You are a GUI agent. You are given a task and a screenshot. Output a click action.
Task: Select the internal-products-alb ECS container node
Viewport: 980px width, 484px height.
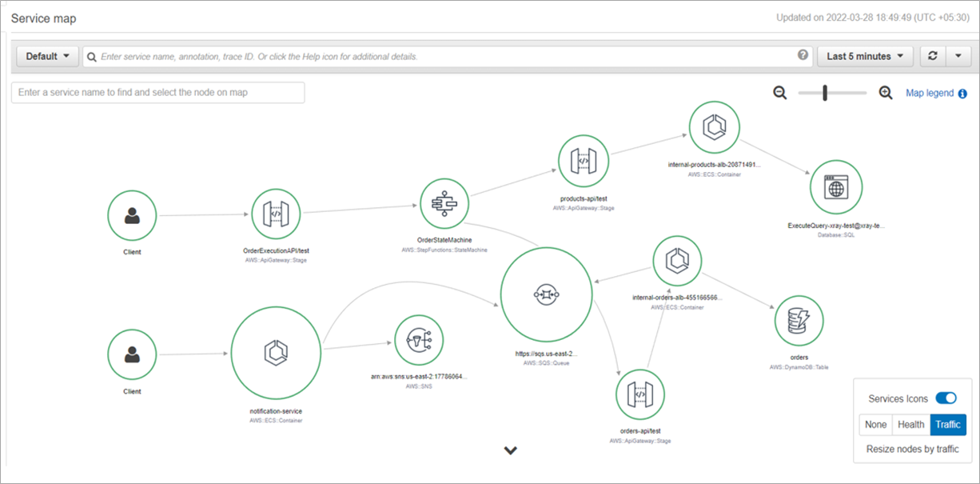pos(714,128)
